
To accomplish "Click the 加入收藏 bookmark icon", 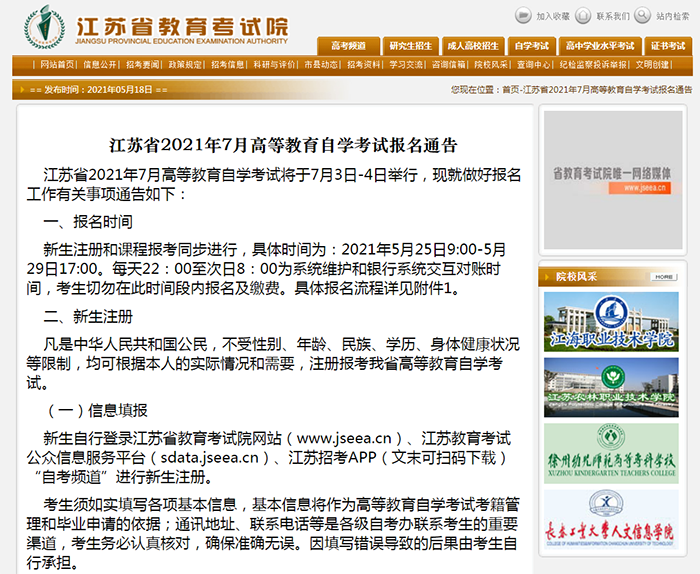I will [x=523, y=15].
